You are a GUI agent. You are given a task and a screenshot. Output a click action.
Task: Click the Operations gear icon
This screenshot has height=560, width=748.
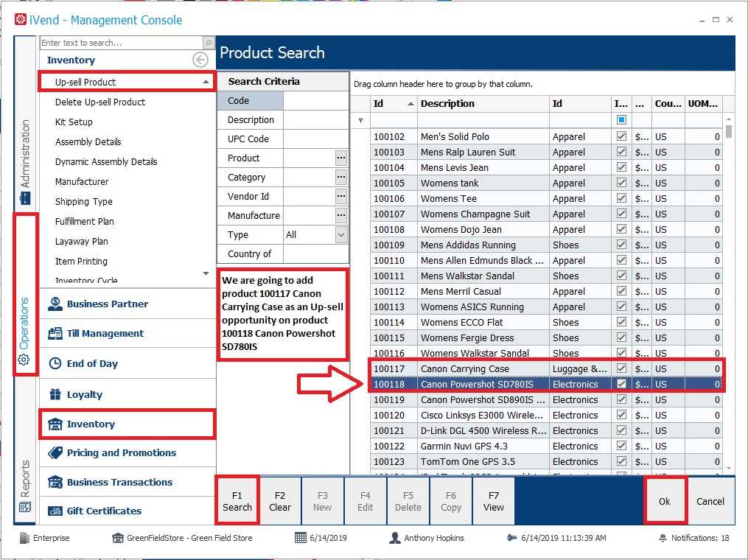(24, 360)
